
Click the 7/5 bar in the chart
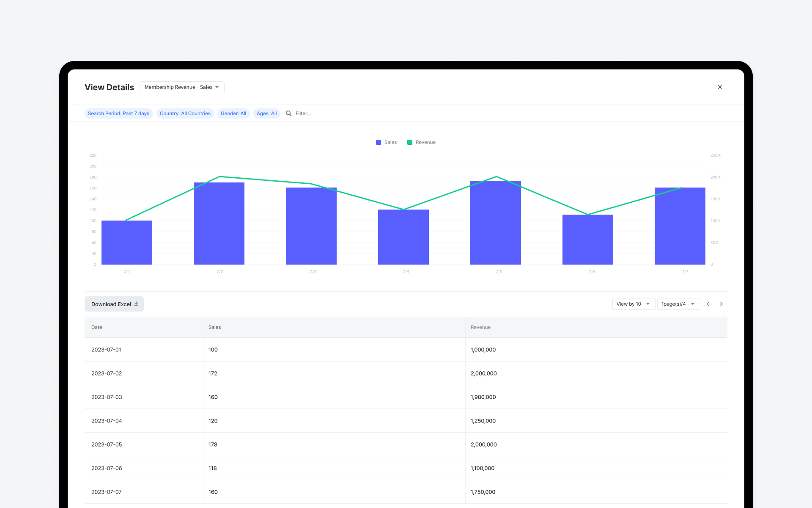(496, 223)
